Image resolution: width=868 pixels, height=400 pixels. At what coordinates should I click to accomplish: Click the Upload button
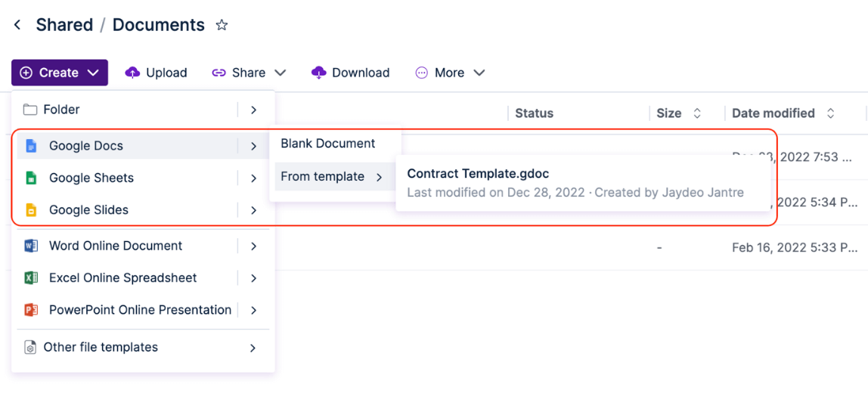[157, 73]
